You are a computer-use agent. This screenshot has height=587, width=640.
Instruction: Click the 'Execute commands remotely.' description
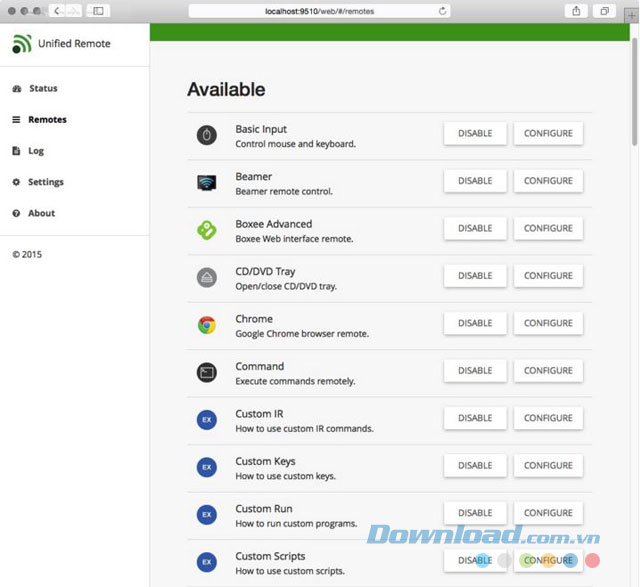click(x=295, y=381)
